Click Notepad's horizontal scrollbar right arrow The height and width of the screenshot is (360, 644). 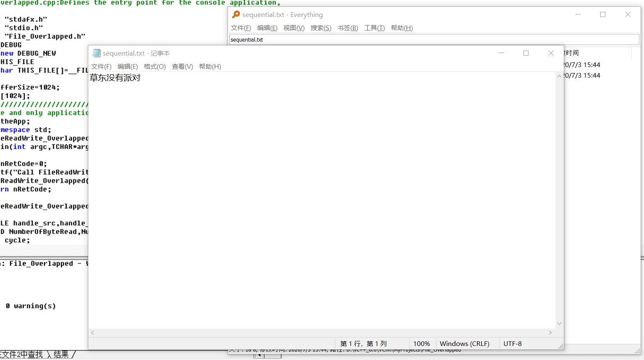(551, 333)
